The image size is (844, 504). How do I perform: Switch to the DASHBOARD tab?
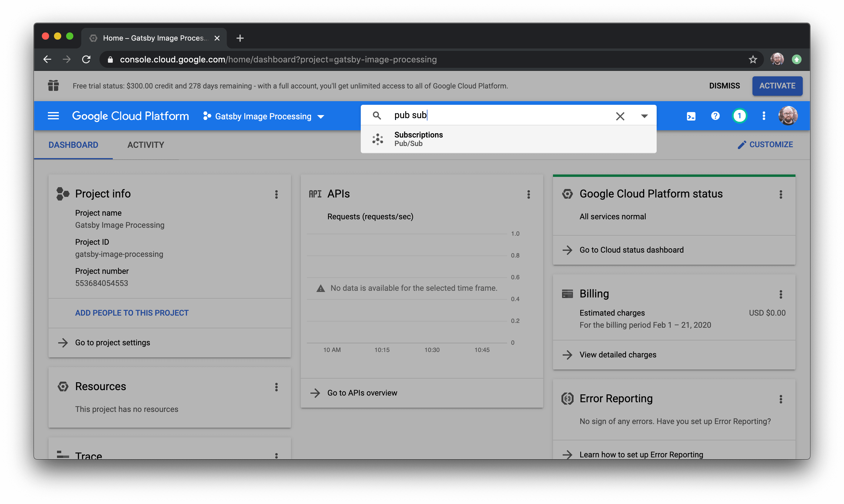[x=73, y=145]
